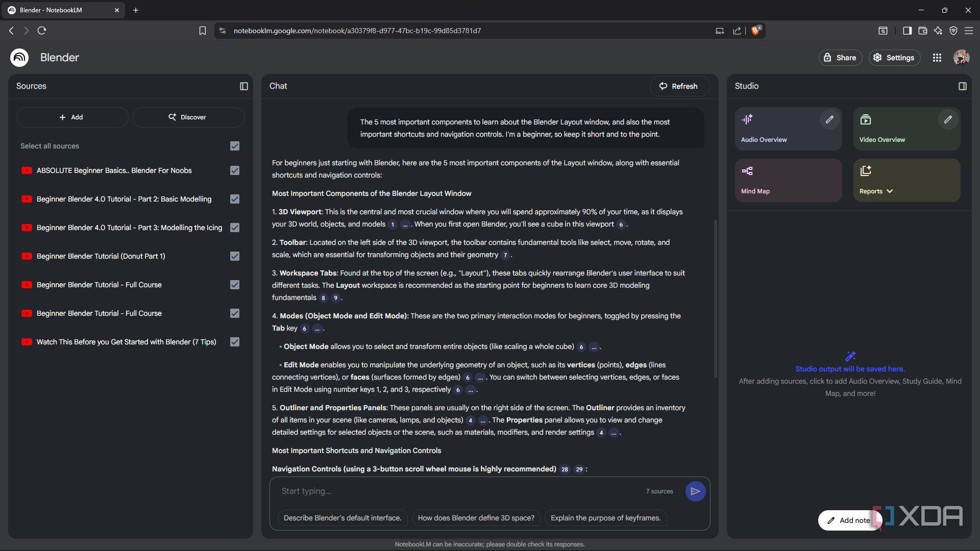This screenshot has width=980, height=551.
Task: Select 'Explain the purpose of keyframes' suggestion
Action: coord(605,518)
